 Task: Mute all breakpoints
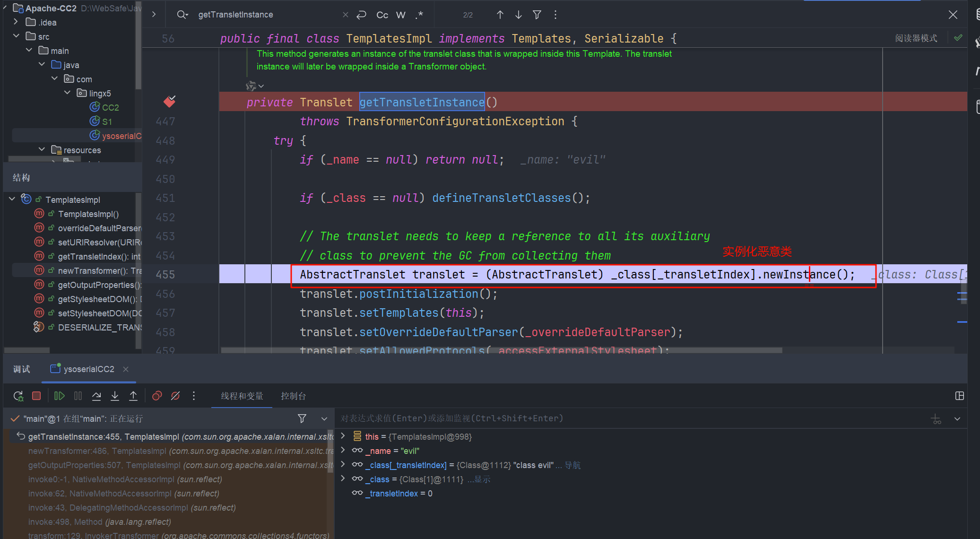175,396
